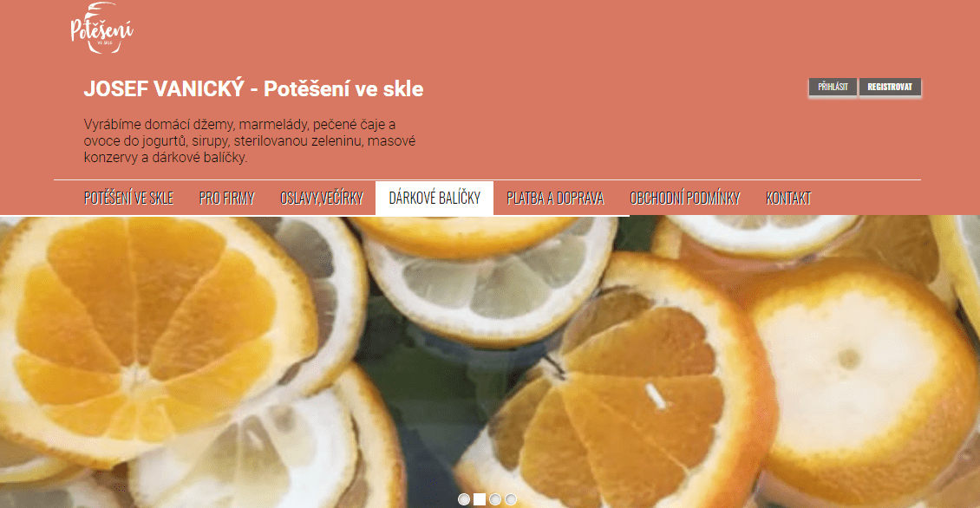Click the orange slices banner image
The height and width of the screenshot is (508, 980).
pyautogui.click(x=490, y=361)
